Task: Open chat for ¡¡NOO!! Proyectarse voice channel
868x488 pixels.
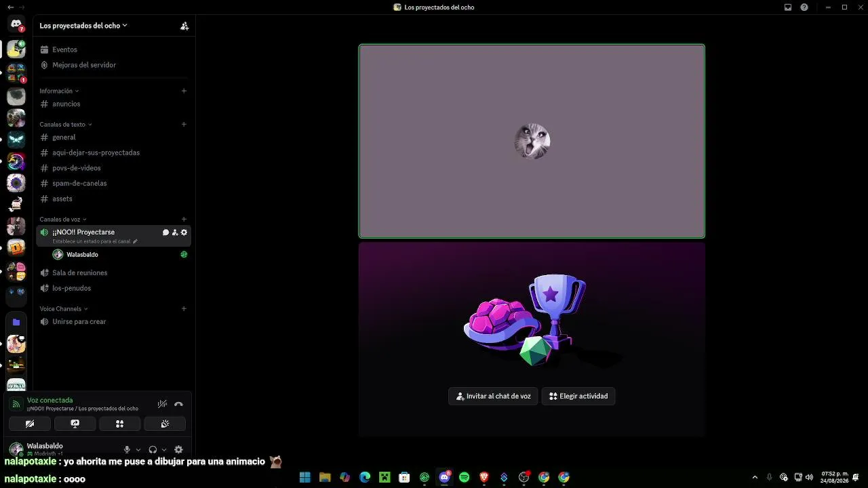Action: [x=165, y=232]
